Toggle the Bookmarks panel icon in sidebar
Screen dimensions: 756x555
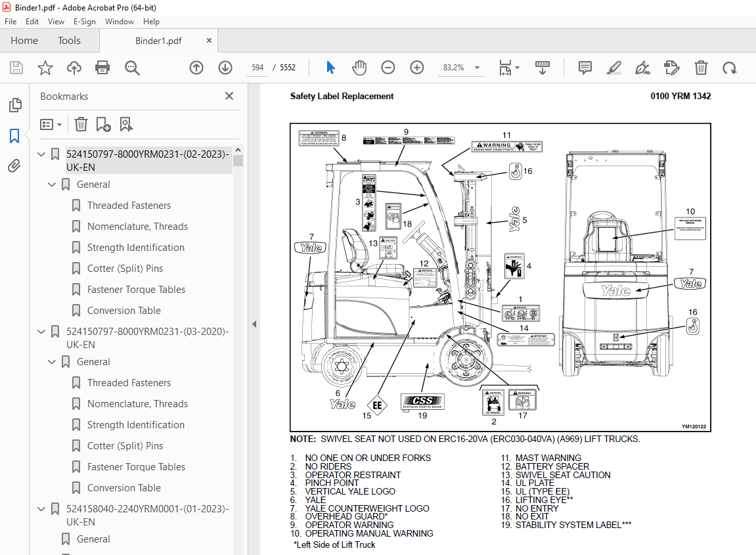pyautogui.click(x=14, y=136)
